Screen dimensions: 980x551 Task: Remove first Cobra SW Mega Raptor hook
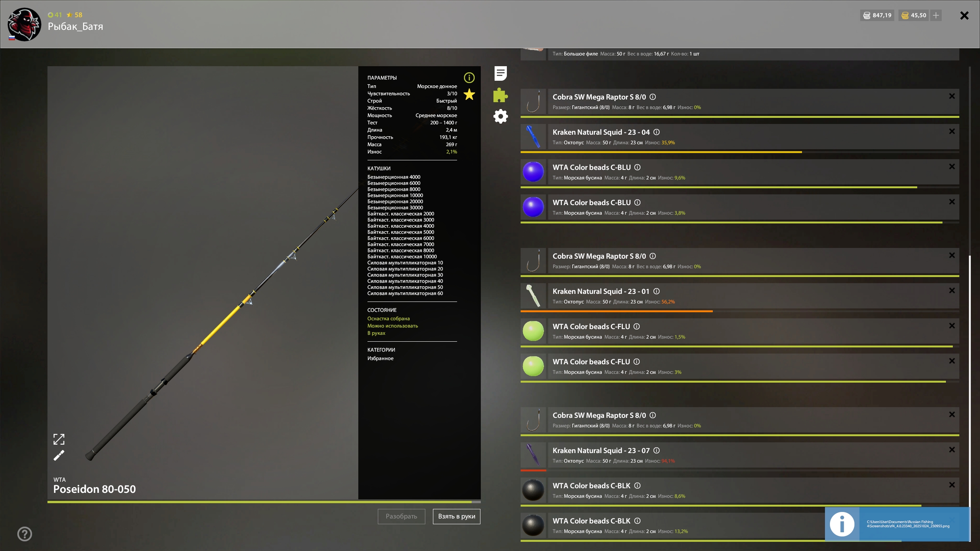(952, 96)
